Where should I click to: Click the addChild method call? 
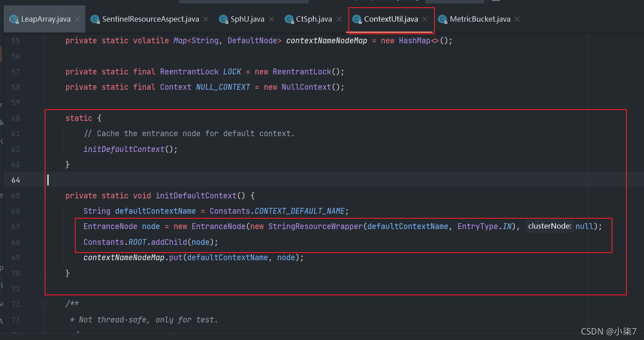click(169, 242)
